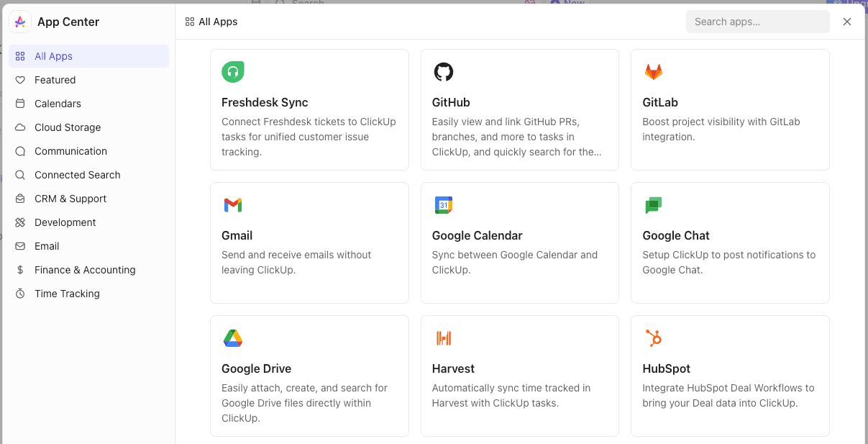Click the CRM & Support icon
The width and height of the screenshot is (868, 444).
(20, 199)
